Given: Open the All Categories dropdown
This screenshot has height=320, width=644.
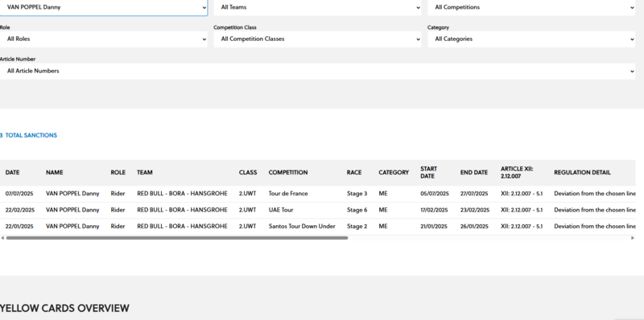Looking at the screenshot, I should (531, 39).
